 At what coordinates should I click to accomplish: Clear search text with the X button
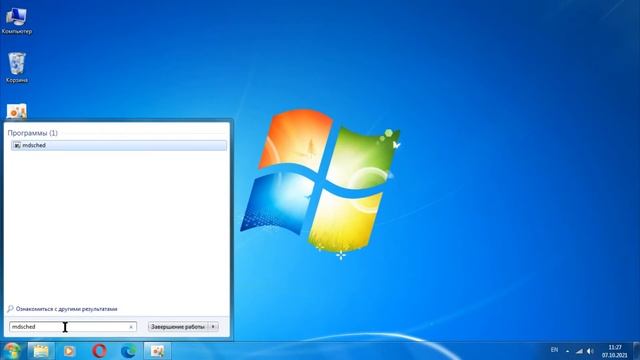131,327
